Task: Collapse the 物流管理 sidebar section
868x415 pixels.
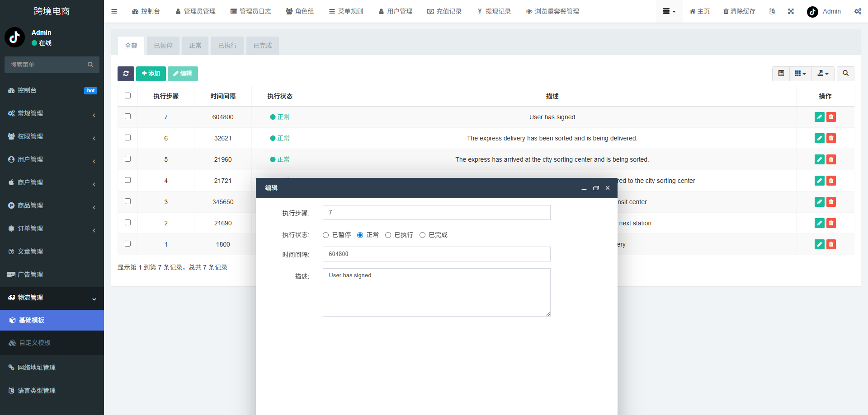Action: [52, 298]
